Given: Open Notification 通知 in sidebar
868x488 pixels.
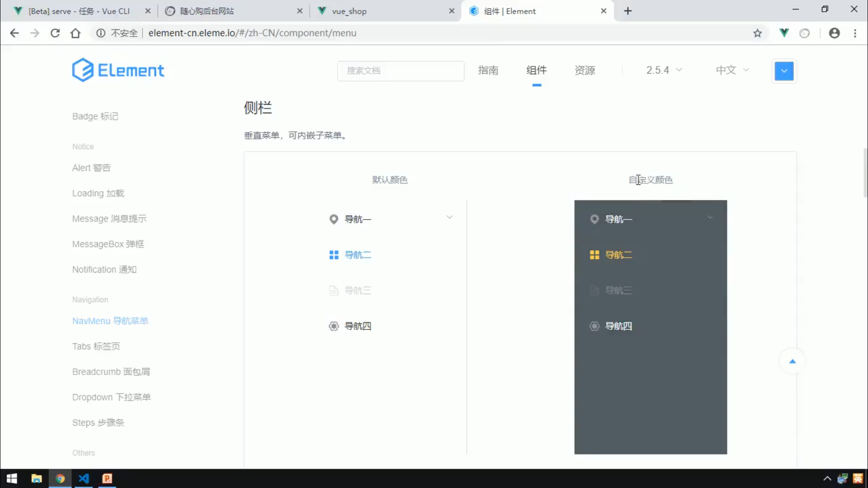Looking at the screenshot, I should point(104,269).
